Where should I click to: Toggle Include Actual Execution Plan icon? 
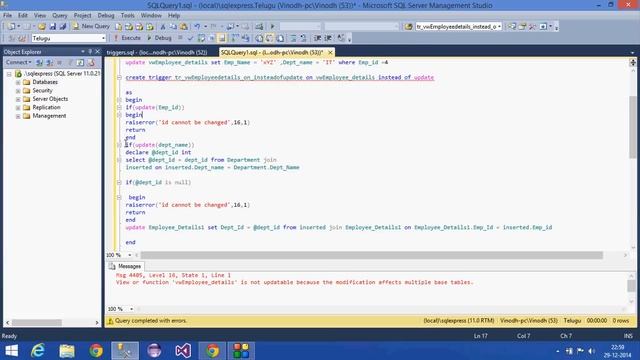[235, 38]
